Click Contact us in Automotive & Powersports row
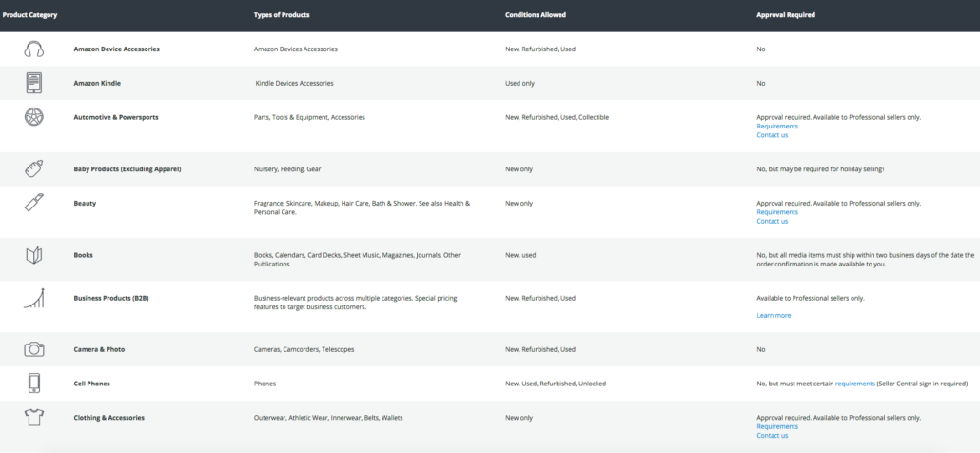The image size is (980, 453). click(x=772, y=135)
